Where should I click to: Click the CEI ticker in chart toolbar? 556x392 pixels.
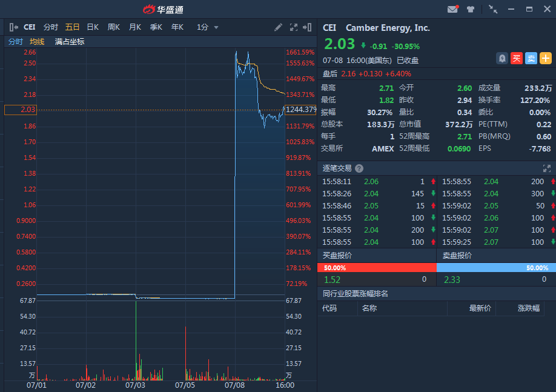(30, 27)
